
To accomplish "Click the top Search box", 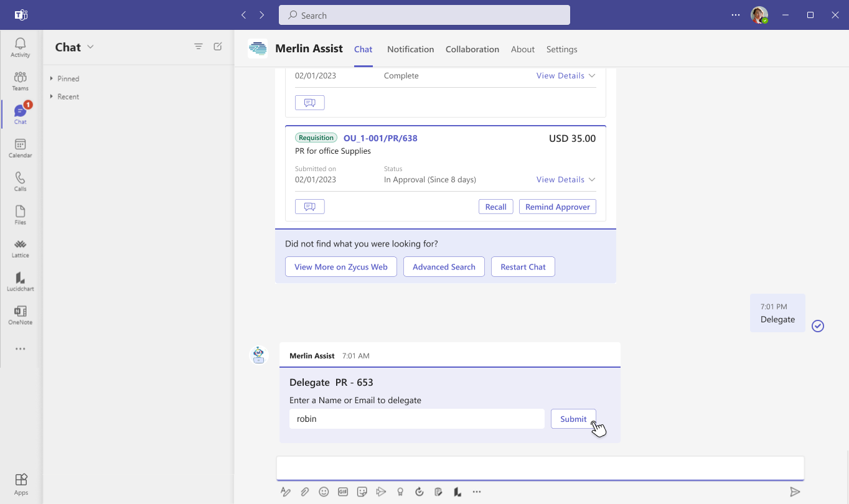I will point(424,15).
